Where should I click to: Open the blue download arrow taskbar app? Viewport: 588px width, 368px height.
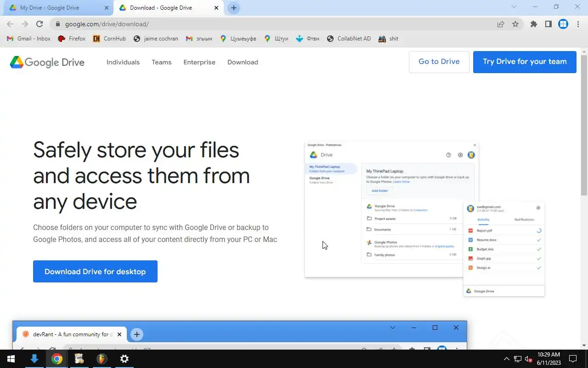tap(34, 359)
